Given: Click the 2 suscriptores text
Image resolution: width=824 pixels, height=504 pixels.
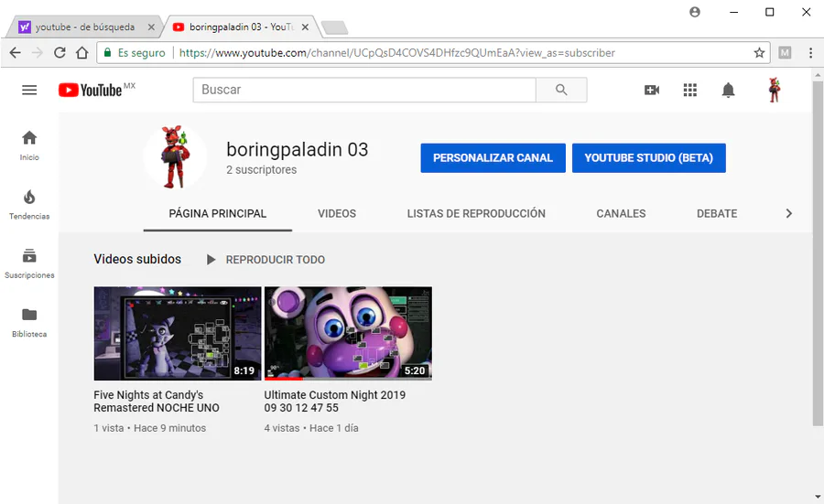Looking at the screenshot, I should [x=261, y=169].
